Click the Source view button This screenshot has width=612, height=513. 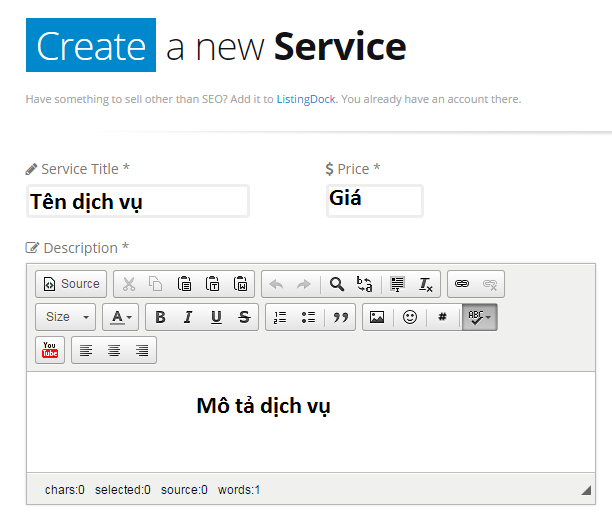(71, 284)
